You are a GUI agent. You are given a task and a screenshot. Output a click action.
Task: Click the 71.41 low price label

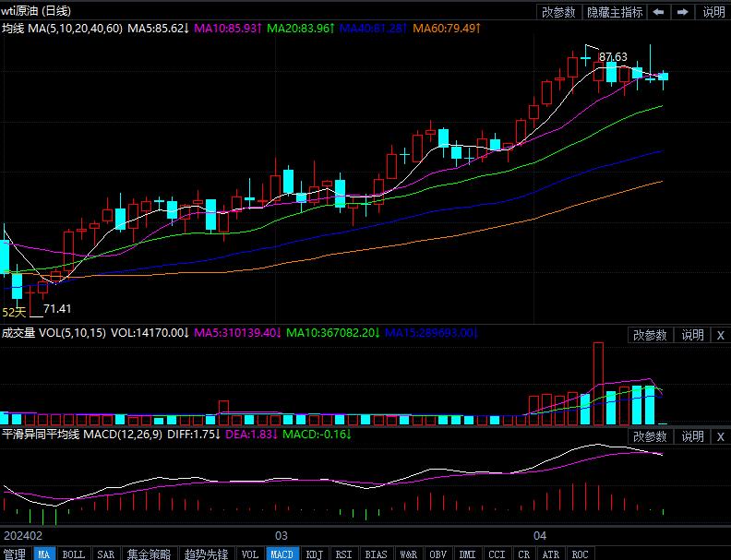point(57,308)
